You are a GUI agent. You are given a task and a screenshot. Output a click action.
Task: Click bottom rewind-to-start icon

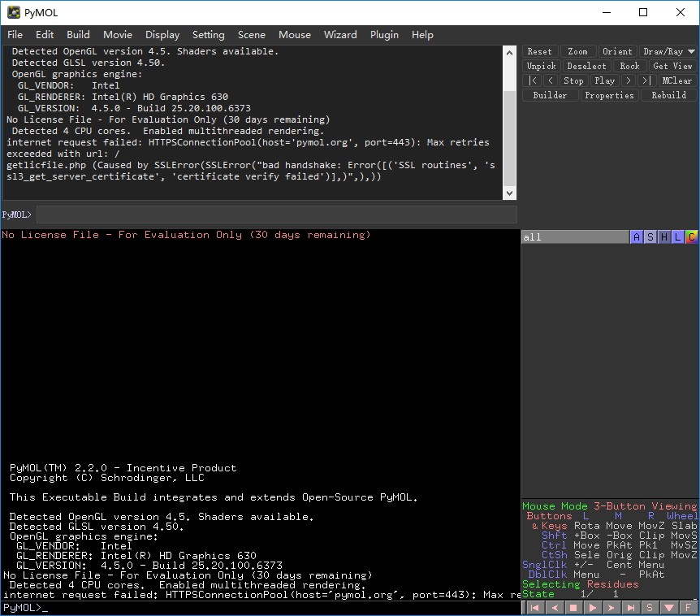coord(535,608)
